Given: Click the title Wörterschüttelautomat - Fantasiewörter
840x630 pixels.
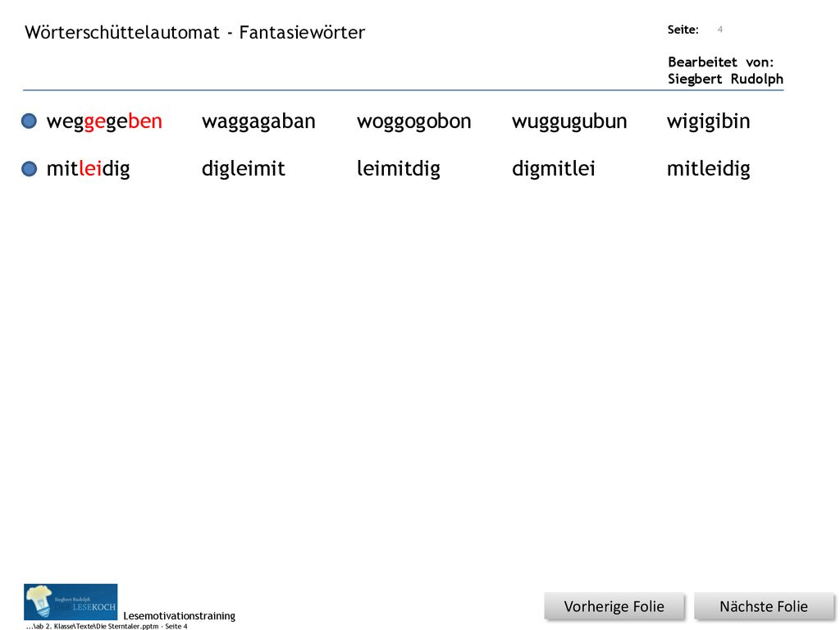Looking at the screenshot, I should point(195,33).
